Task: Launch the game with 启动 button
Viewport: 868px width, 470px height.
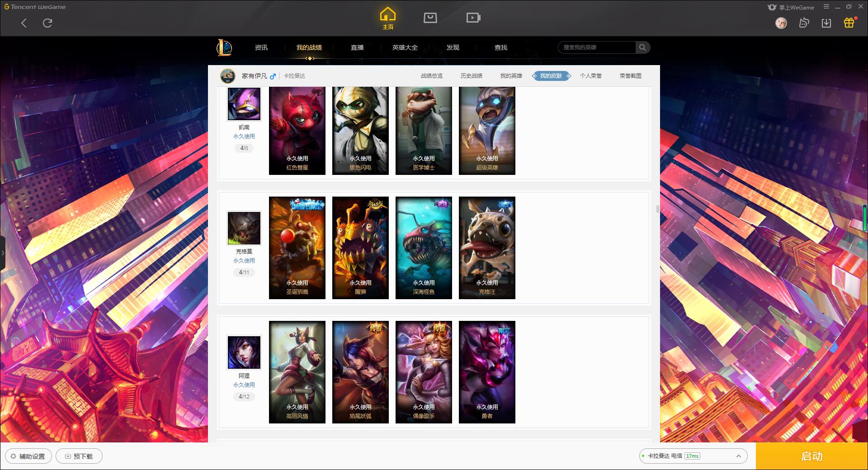Action: (x=811, y=456)
